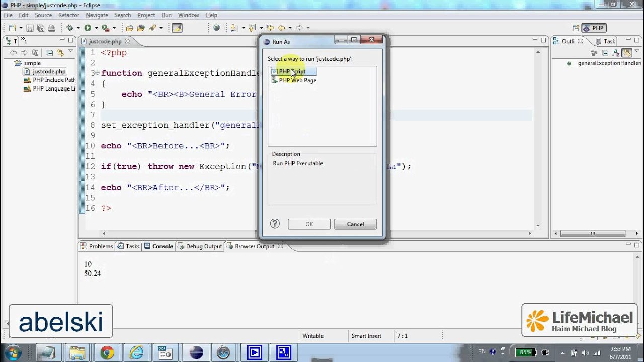Click the Save toolbar icon
Screen dimensions: 644x362
[30, 28]
